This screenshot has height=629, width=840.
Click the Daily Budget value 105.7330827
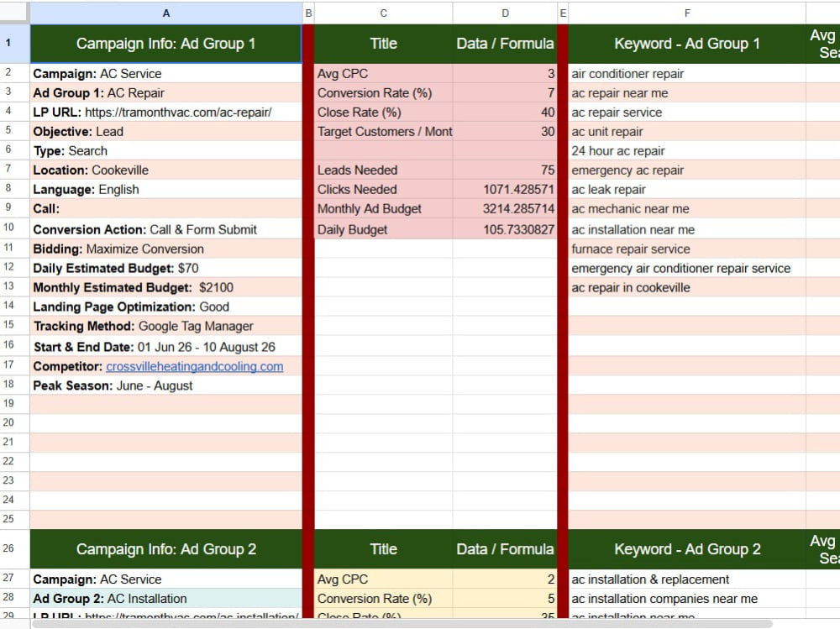(x=505, y=229)
